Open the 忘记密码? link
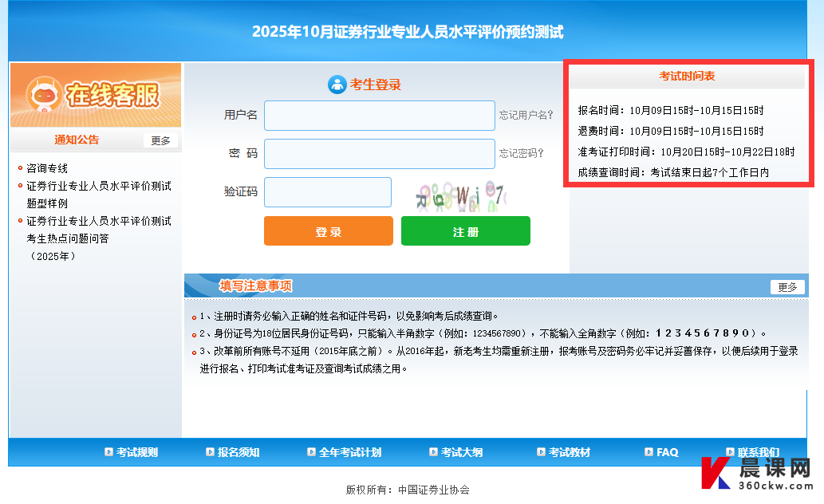The height and width of the screenshot is (504, 824). [x=521, y=153]
